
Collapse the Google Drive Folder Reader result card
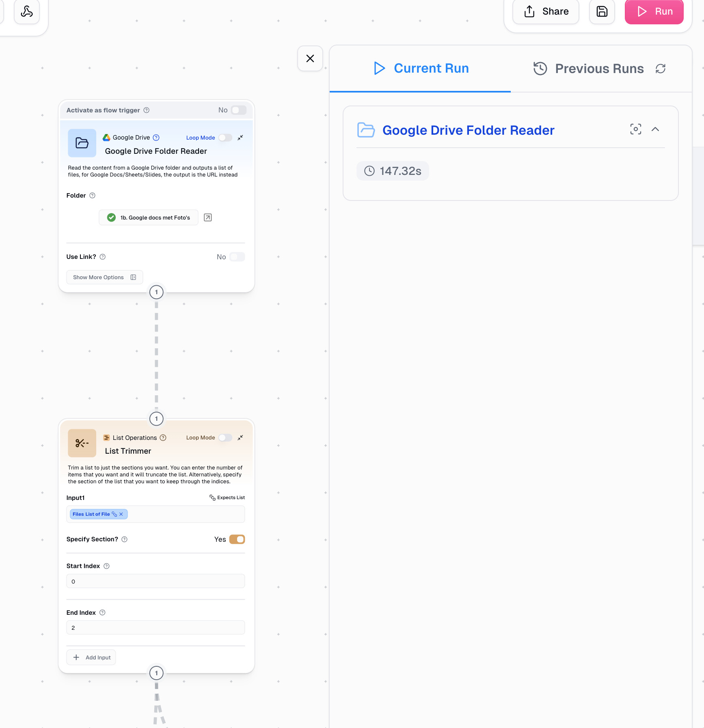click(x=655, y=129)
